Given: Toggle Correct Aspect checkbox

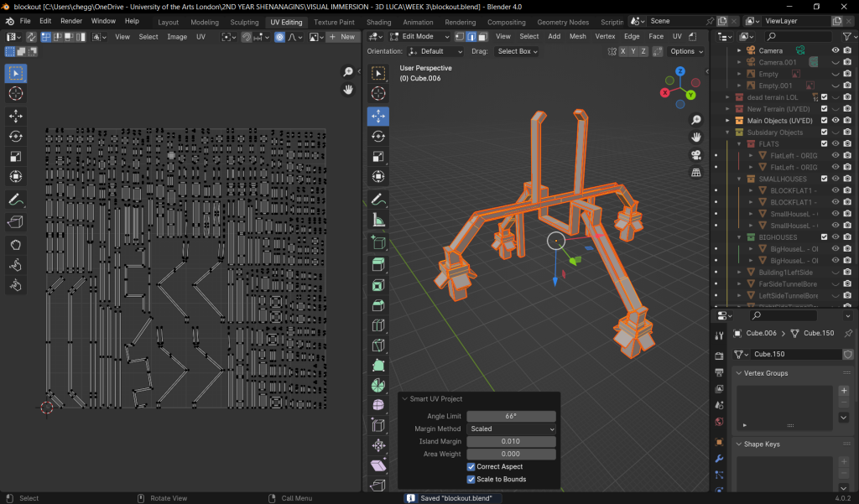Looking at the screenshot, I should pyautogui.click(x=471, y=467).
